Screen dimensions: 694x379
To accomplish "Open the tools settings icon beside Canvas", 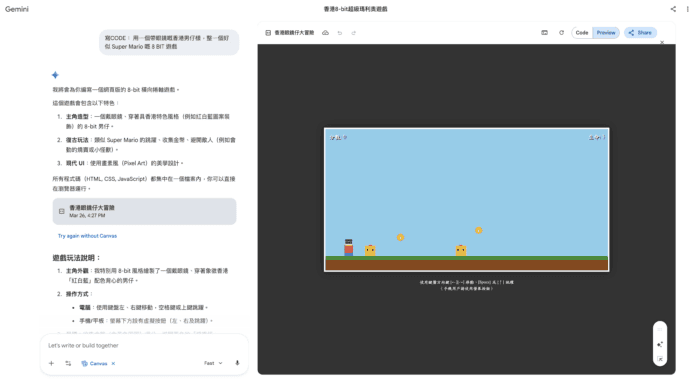I will (x=68, y=363).
